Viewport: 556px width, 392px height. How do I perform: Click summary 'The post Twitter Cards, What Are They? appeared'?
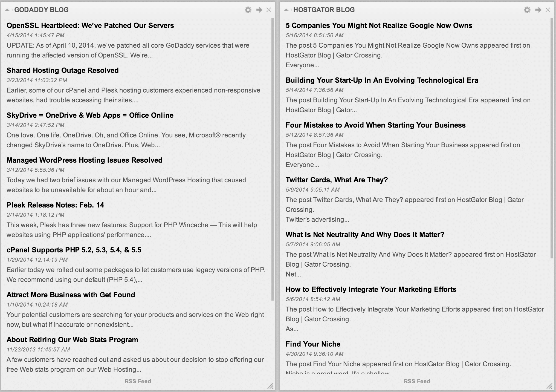(x=405, y=210)
